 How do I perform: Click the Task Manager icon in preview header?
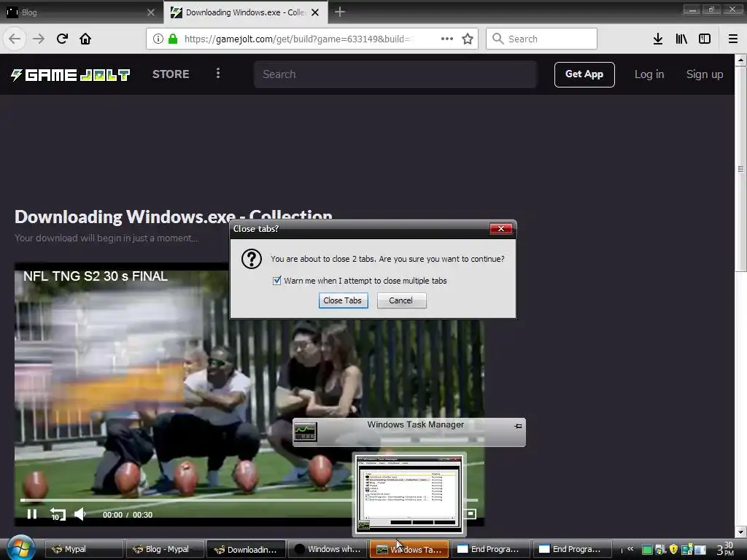[306, 432]
